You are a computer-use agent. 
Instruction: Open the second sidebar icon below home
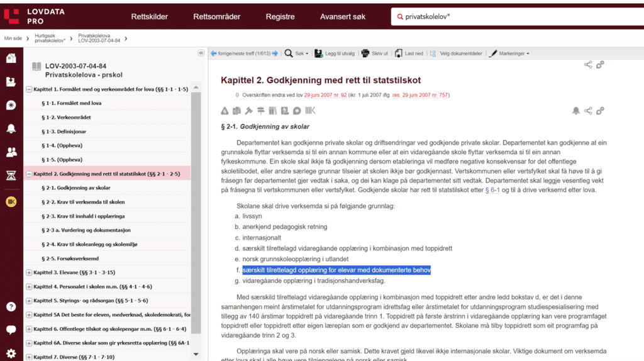pos(11,82)
